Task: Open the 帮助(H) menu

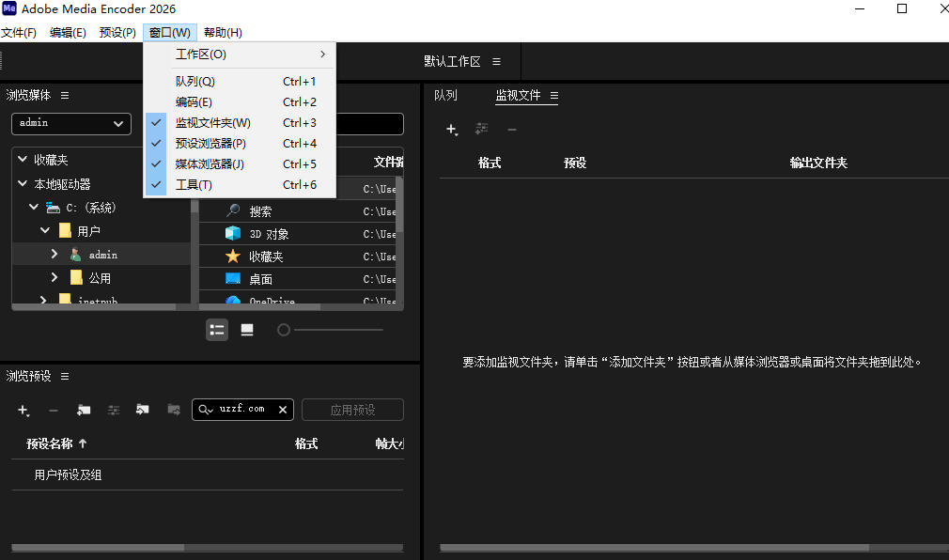Action: tap(223, 33)
